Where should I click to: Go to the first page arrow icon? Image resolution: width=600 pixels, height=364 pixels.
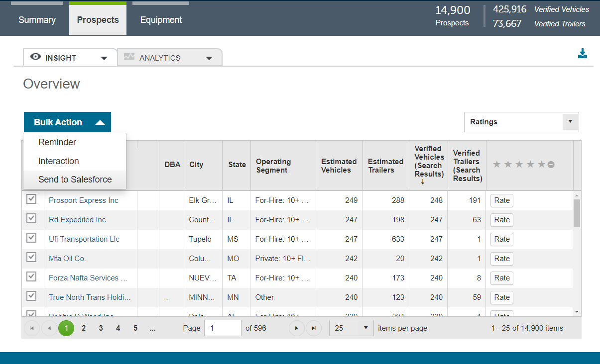(32, 328)
